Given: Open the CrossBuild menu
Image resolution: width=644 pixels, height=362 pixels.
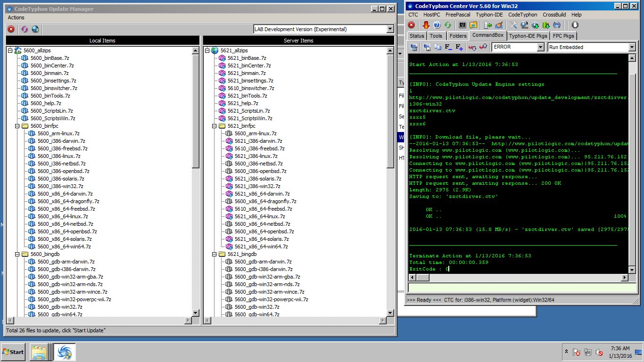Looking at the screenshot, I should (554, 15).
